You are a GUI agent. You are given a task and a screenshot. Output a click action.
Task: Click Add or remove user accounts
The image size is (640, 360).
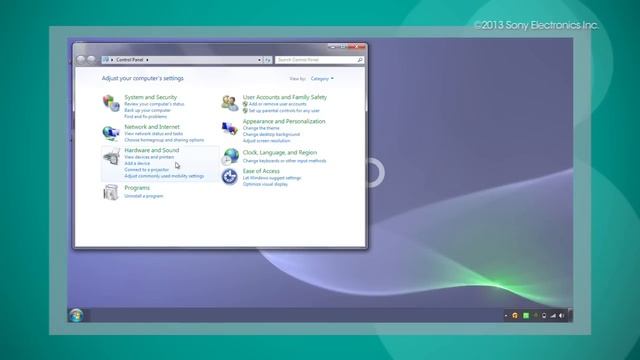coord(278,104)
